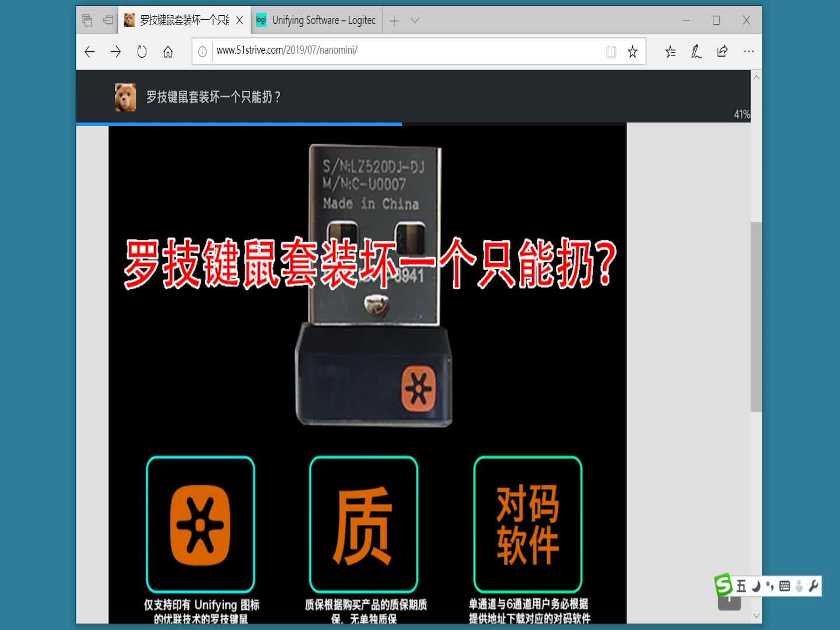The width and height of the screenshot is (840, 630).
Task: Open the browser settings and more menu
Action: pos(749,52)
